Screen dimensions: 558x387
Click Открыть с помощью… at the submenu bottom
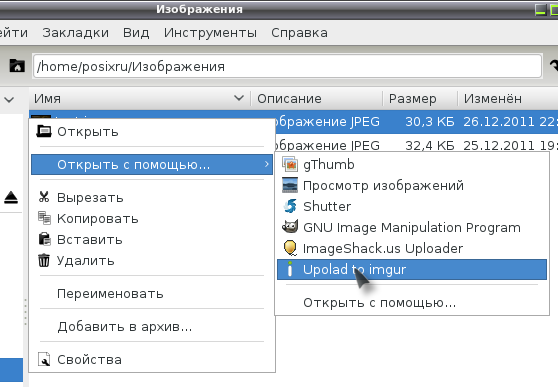coord(412,303)
